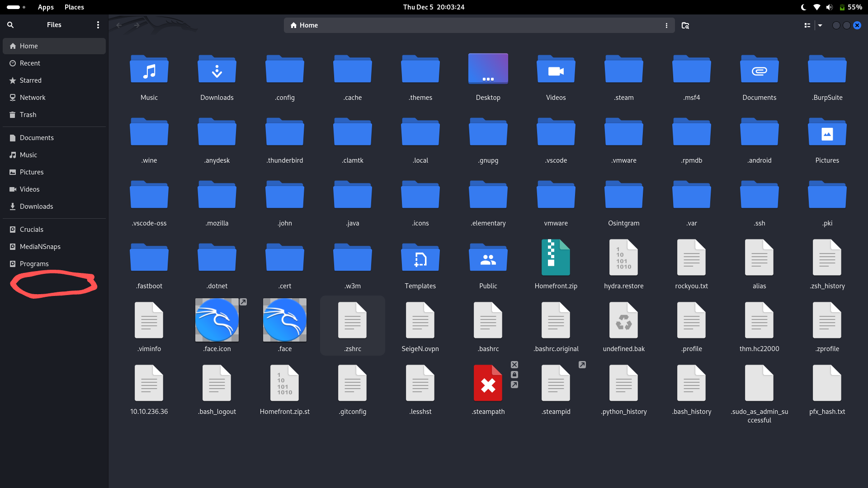Expand the view options dropdown arrow
This screenshot has height=488, width=868.
(x=820, y=25)
